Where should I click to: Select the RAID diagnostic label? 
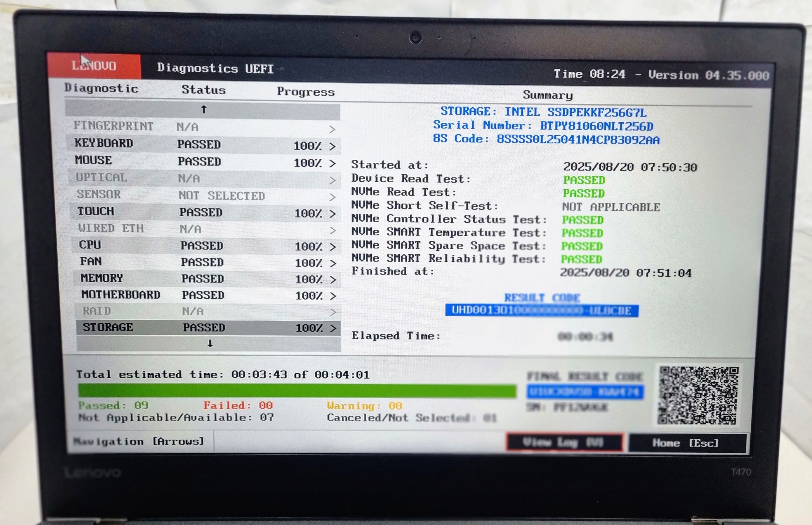[96, 311]
